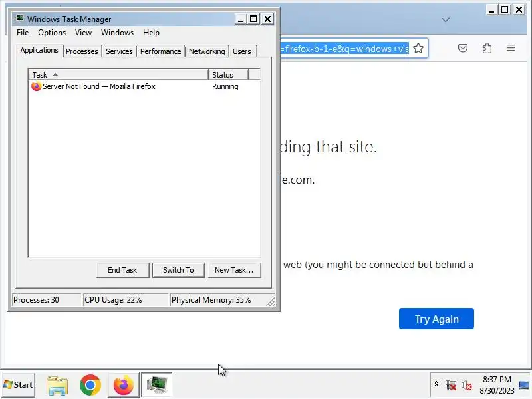Minimize the Windows Task Manager window

point(240,19)
